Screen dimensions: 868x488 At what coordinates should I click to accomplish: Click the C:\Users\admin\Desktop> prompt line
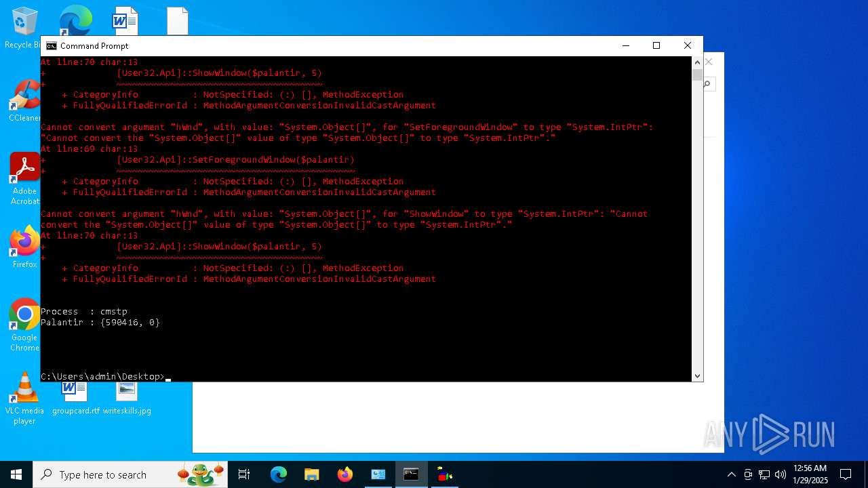pyautogui.click(x=102, y=376)
